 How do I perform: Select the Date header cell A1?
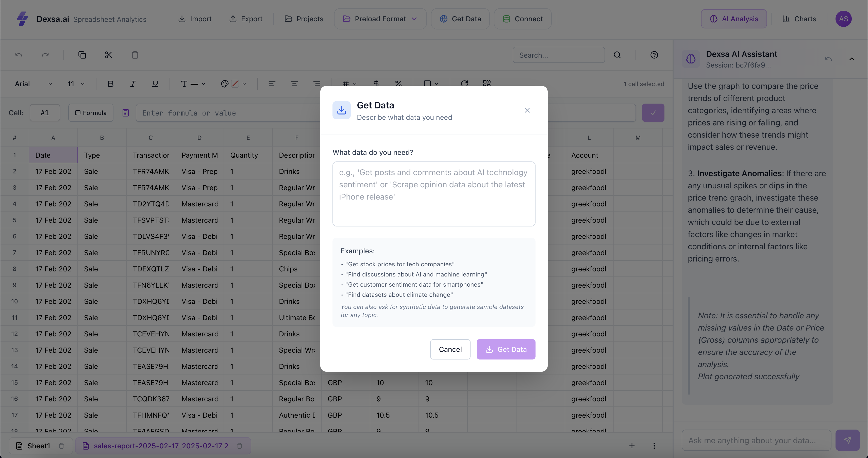(x=53, y=155)
